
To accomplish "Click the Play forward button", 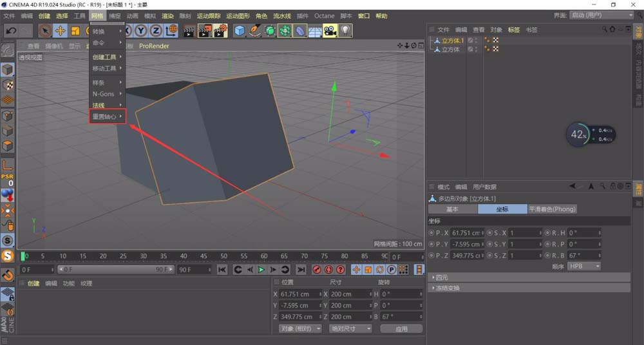I will [261, 270].
